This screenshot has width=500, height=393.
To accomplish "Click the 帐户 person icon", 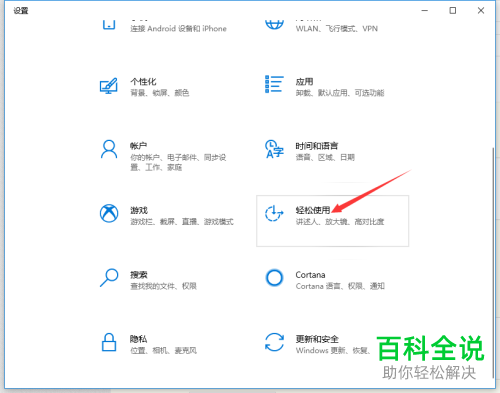I will [x=109, y=149].
